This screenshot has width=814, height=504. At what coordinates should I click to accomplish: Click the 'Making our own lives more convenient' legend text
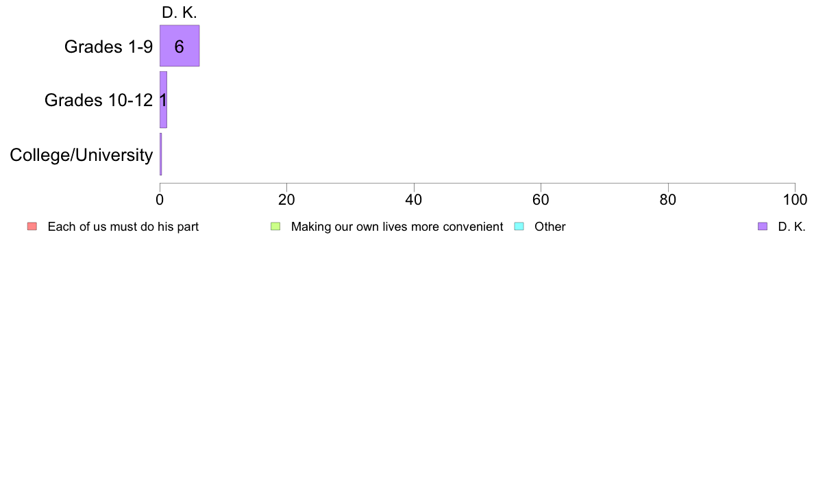pos(397,227)
